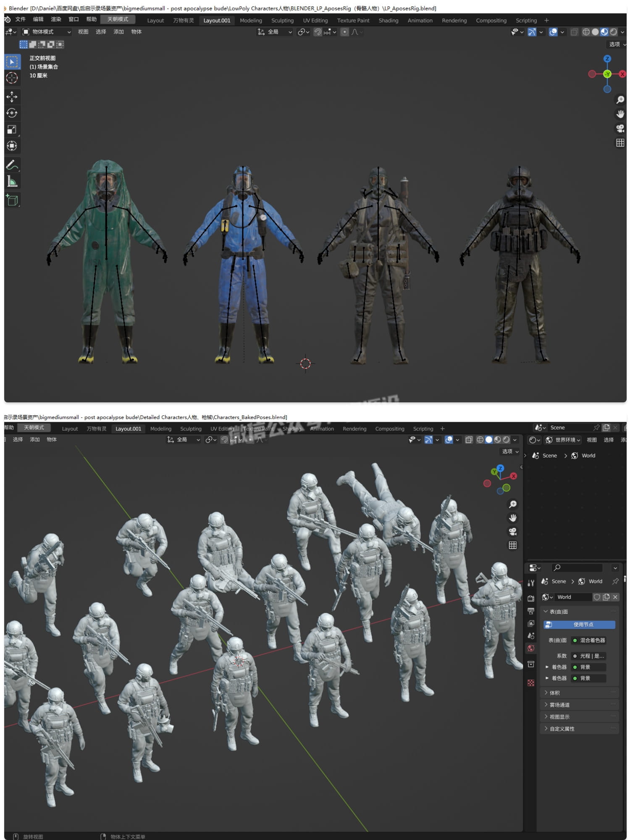Choose the Measure ruler tool
Viewport: 630px width, 840px height.
click(12, 181)
